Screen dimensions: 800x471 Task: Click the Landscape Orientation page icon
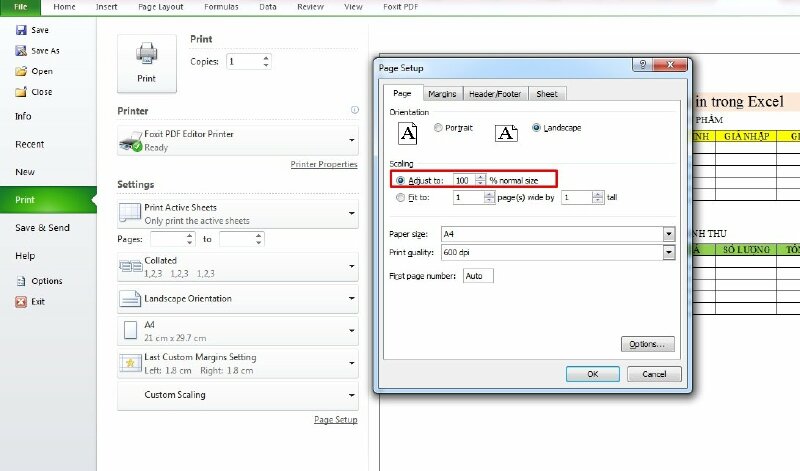(130, 299)
